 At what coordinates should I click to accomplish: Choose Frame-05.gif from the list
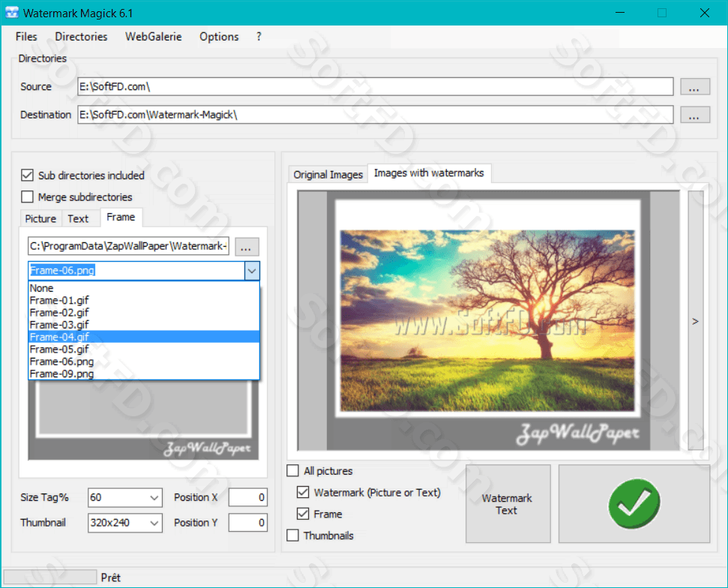point(144,349)
